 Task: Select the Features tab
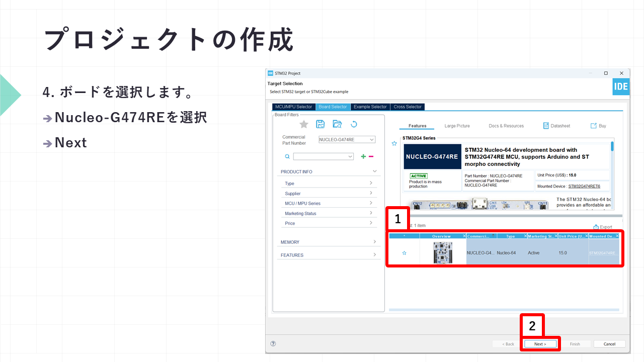click(x=418, y=126)
